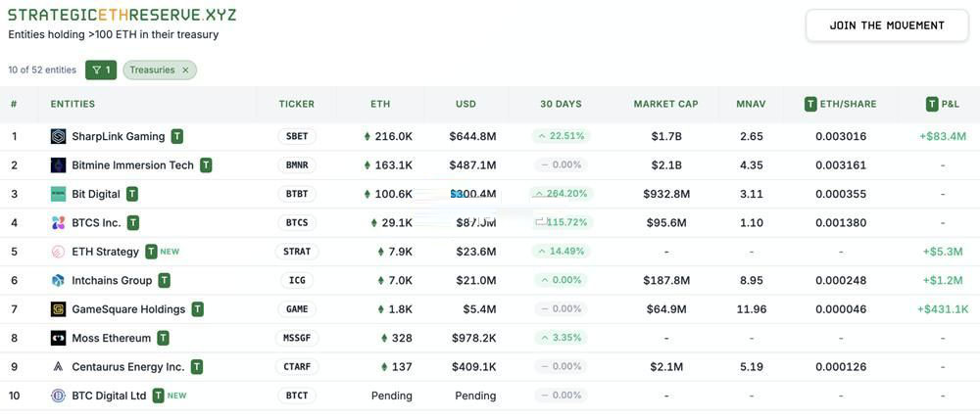Click the SharpLink Gaming logo icon
Screen dimensions: 980x420
[58, 136]
